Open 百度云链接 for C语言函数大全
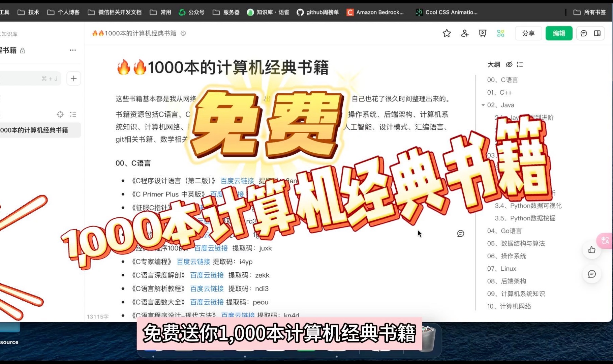The image size is (613, 364). click(207, 302)
